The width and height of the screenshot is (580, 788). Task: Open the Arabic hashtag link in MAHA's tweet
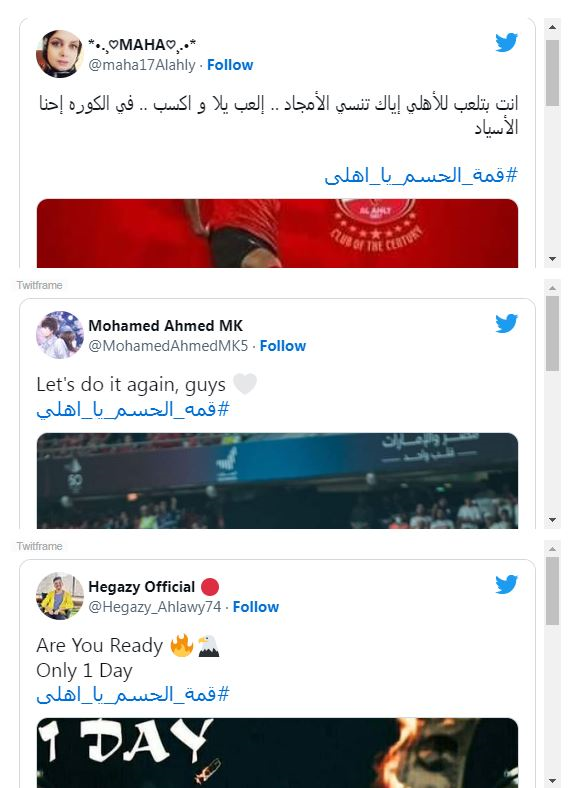421,175
